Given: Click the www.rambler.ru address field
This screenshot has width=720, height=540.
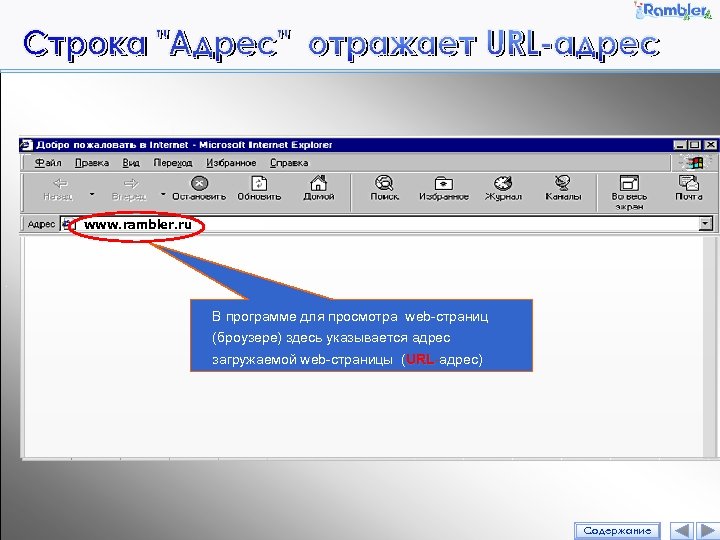Looking at the screenshot, I should 386,225.
